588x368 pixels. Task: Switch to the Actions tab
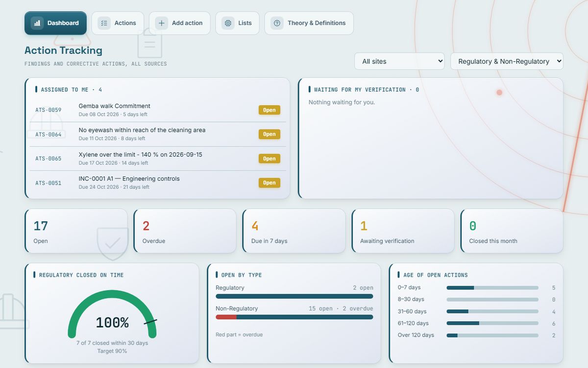click(x=118, y=23)
